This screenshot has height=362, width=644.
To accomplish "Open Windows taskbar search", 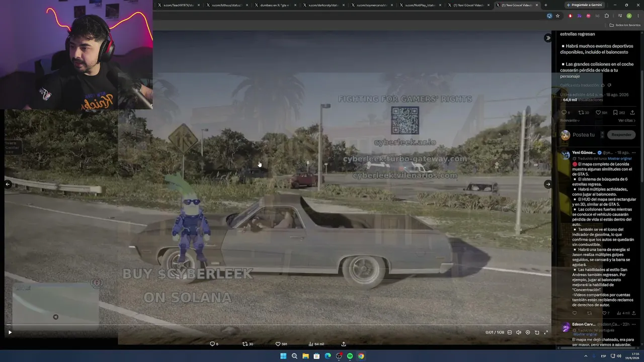I will click(x=294, y=356).
